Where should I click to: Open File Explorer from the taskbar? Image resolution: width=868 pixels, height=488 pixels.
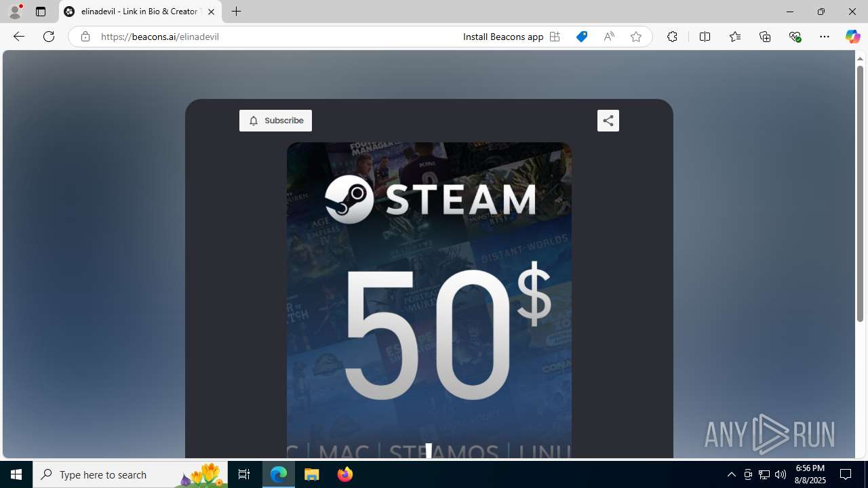click(x=312, y=474)
